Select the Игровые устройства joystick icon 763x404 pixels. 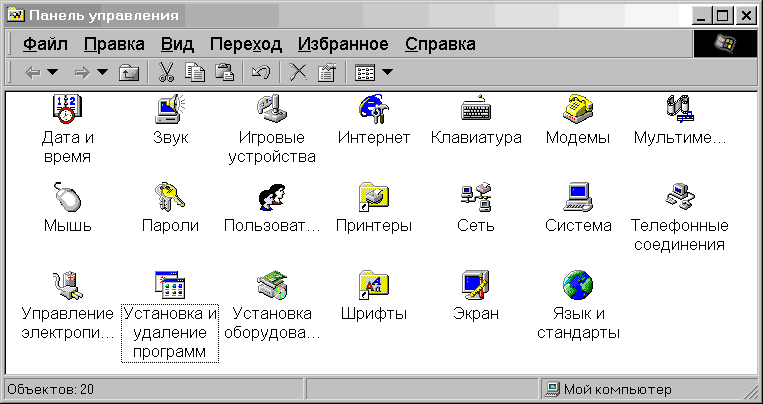(272, 108)
